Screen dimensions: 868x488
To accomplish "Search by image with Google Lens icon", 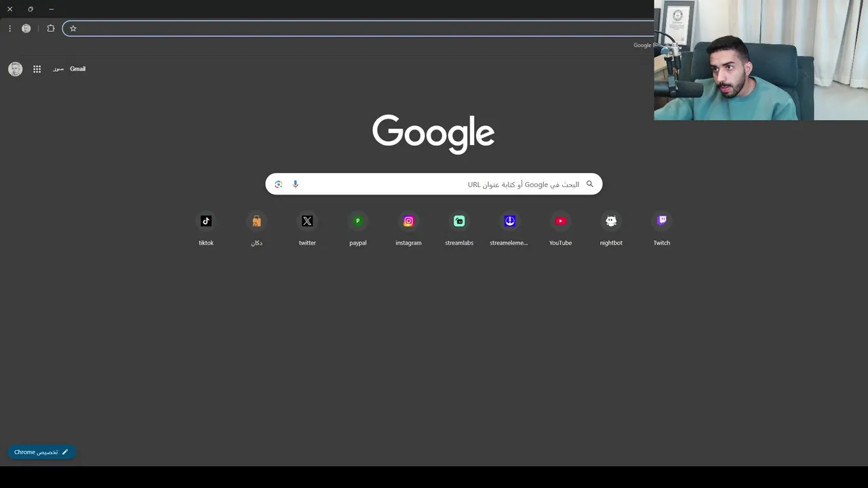I will pyautogui.click(x=278, y=184).
